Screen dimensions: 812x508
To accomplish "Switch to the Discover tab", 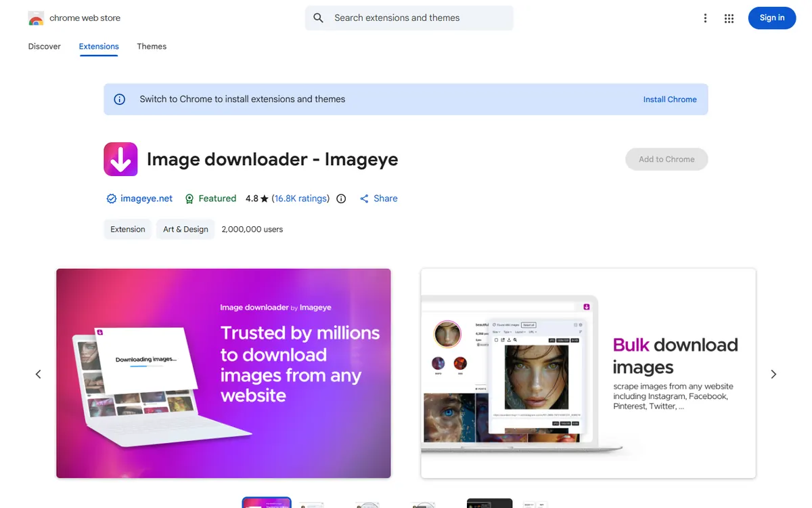I will [x=45, y=46].
